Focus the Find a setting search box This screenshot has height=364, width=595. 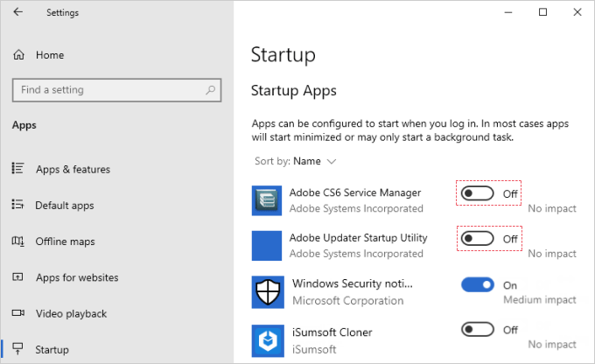point(116,90)
